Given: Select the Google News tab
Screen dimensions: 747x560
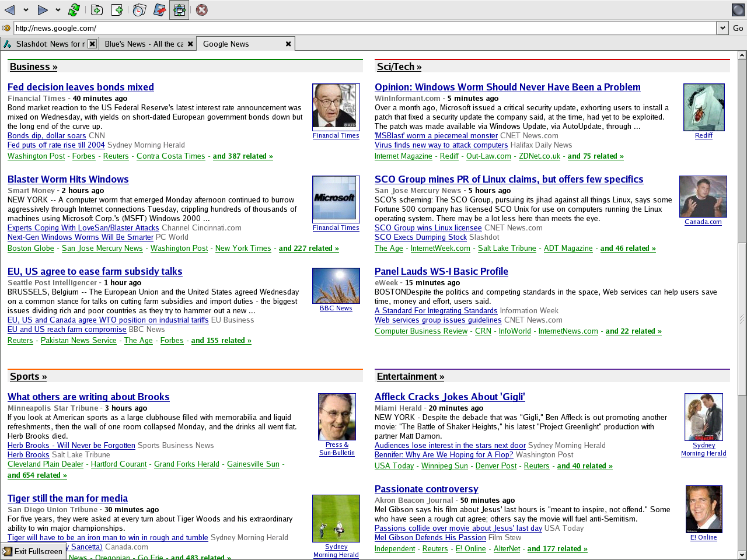Looking at the screenshot, I should 246,44.
